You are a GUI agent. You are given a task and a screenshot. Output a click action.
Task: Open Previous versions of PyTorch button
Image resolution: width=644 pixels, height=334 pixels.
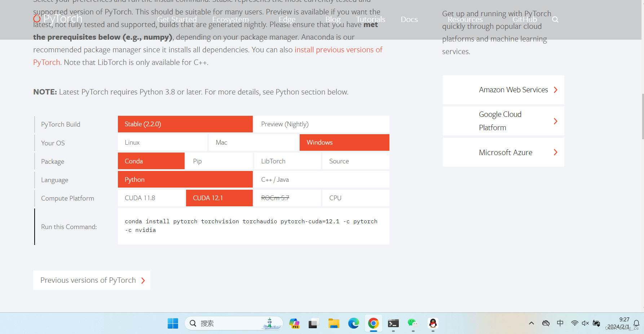tap(92, 280)
